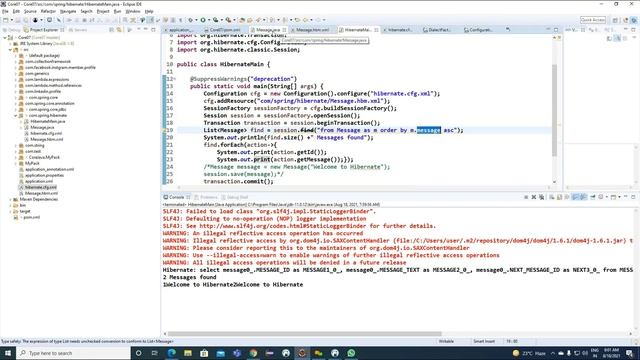This screenshot has height=360, width=640.
Task: Expand the Maven Dependencies node
Action: pyautogui.click(x=10, y=199)
